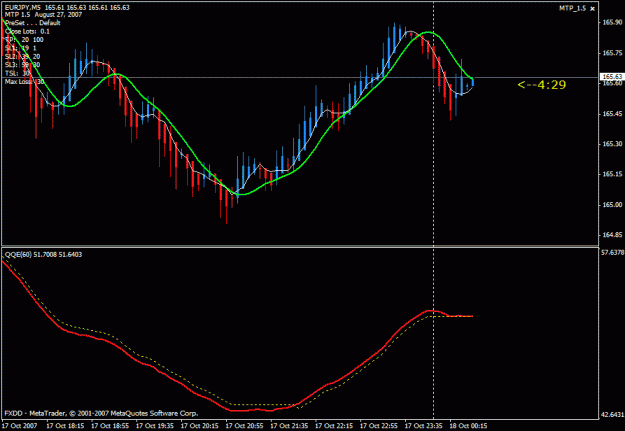Click the current price tag 165.63
The width and height of the screenshot is (625, 431).
(611, 77)
